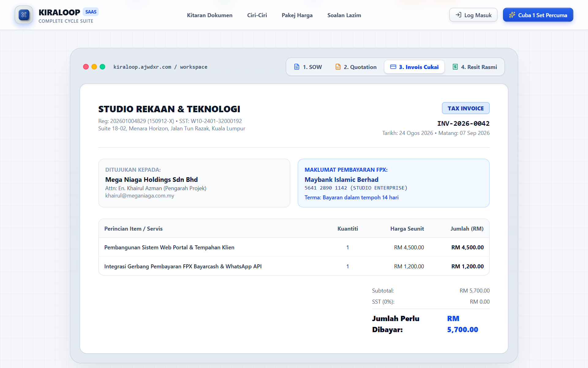Viewport: 588px width, 368px height.
Task: Open the Ciri-Ciri nav link
Action: [x=257, y=15]
